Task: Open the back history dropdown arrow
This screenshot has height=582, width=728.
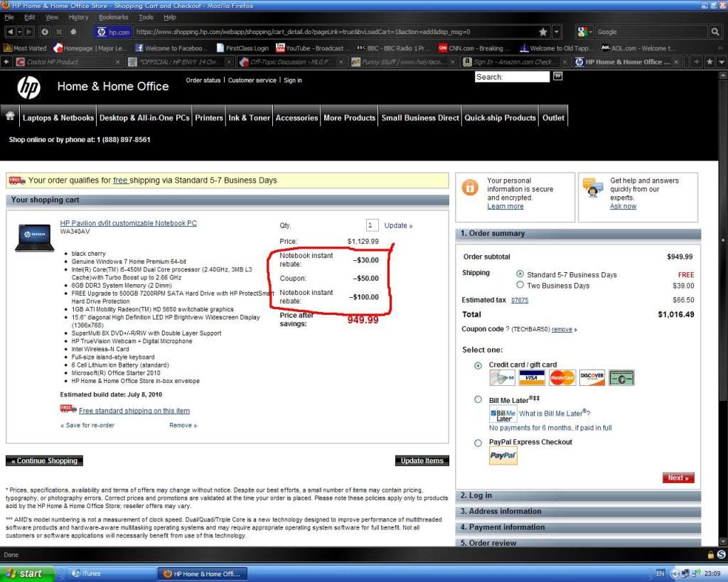Action: click(x=19, y=31)
